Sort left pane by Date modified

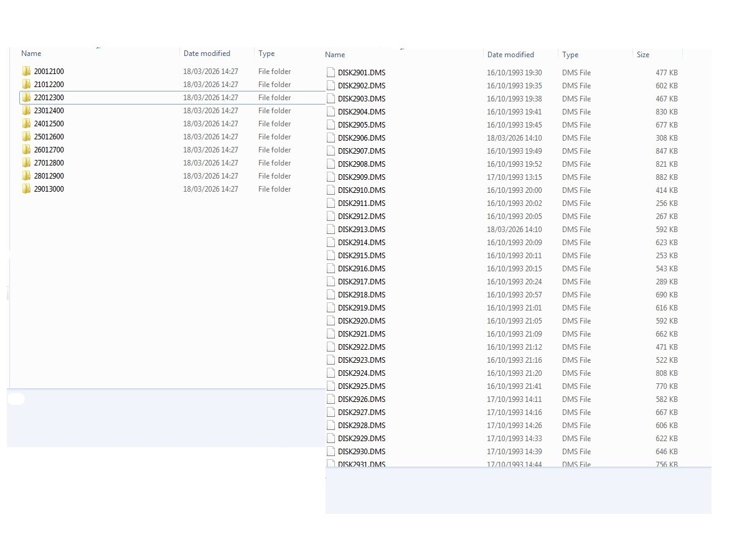tap(207, 54)
